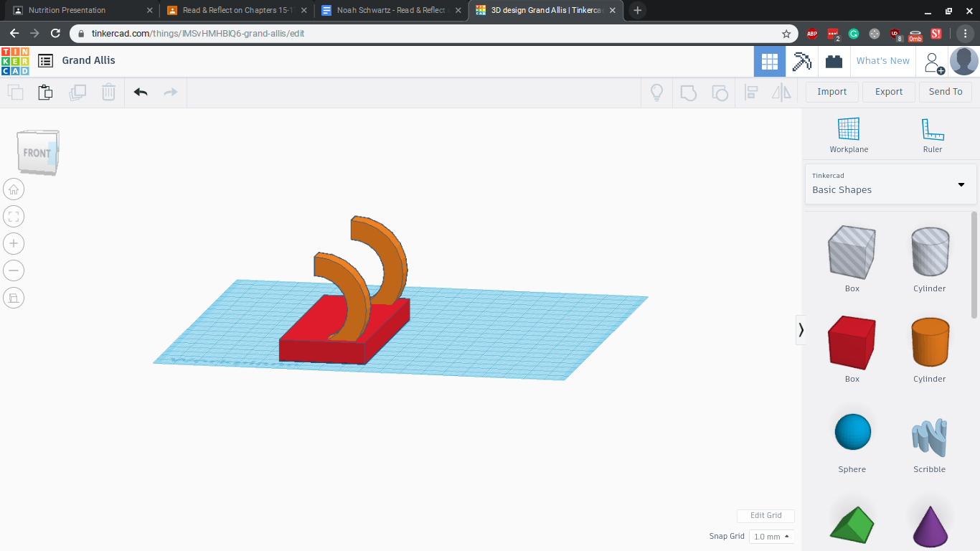
Task: Delete the selected shape
Action: (x=108, y=92)
